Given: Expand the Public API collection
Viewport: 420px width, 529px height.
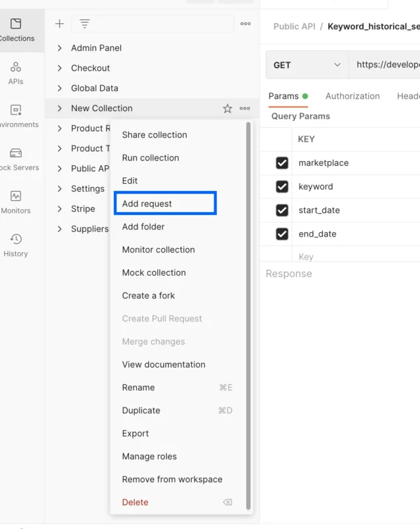Looking at the screenshot, I should [60, 169].
